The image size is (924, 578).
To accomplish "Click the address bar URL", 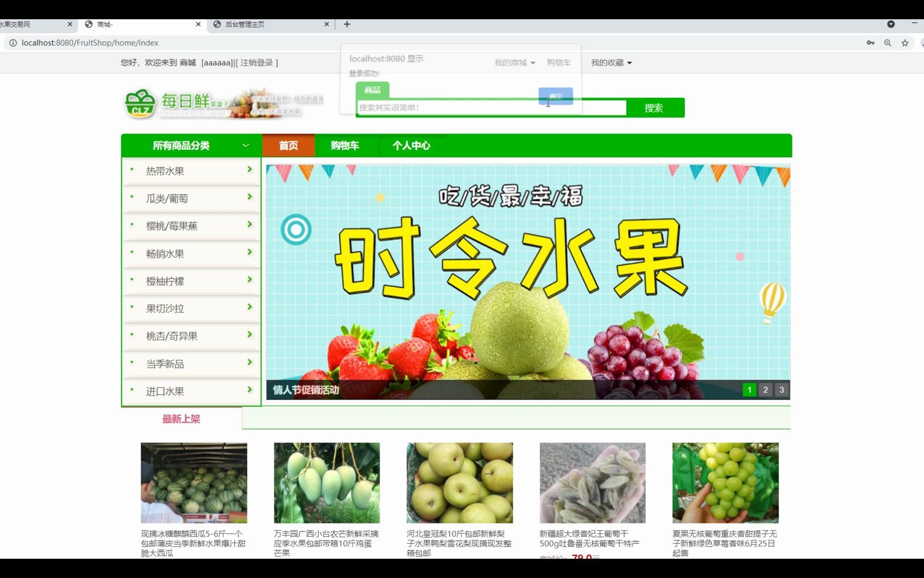I will coord(90,43).
